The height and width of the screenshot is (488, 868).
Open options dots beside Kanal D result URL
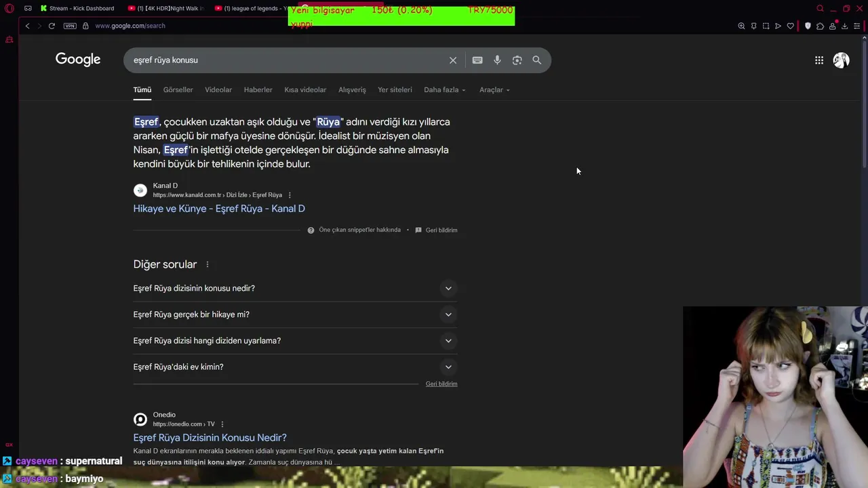point(290,195)
